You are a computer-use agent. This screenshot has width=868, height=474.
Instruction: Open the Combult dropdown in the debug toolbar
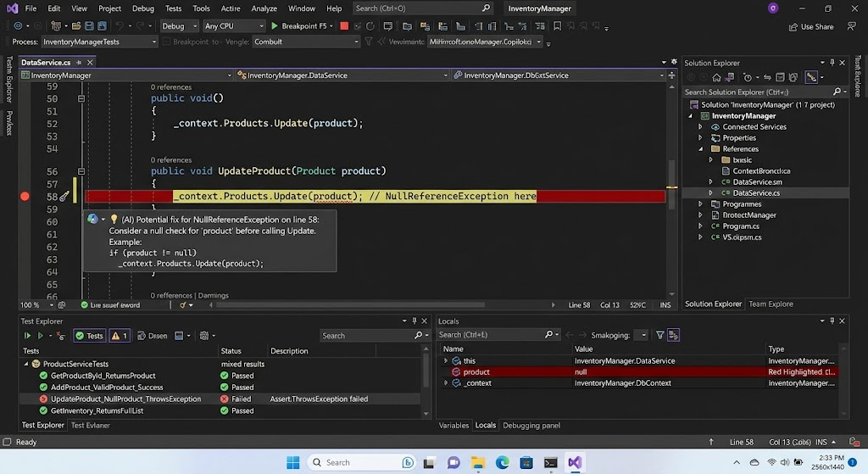306,42
